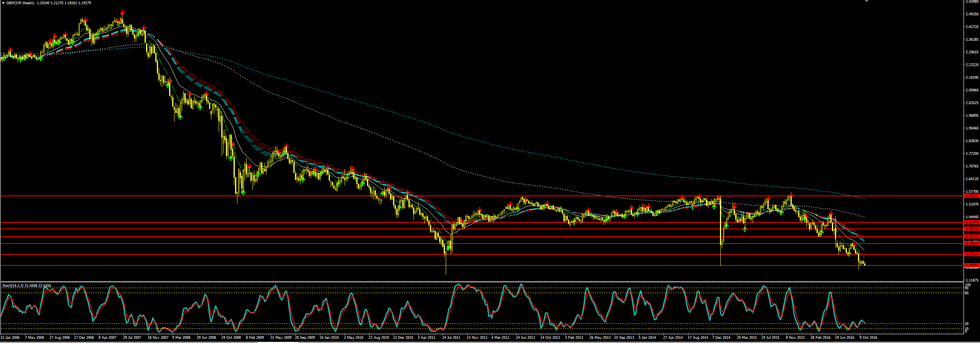Click the chart shift triangle marker at top

(x=866, y=1)
